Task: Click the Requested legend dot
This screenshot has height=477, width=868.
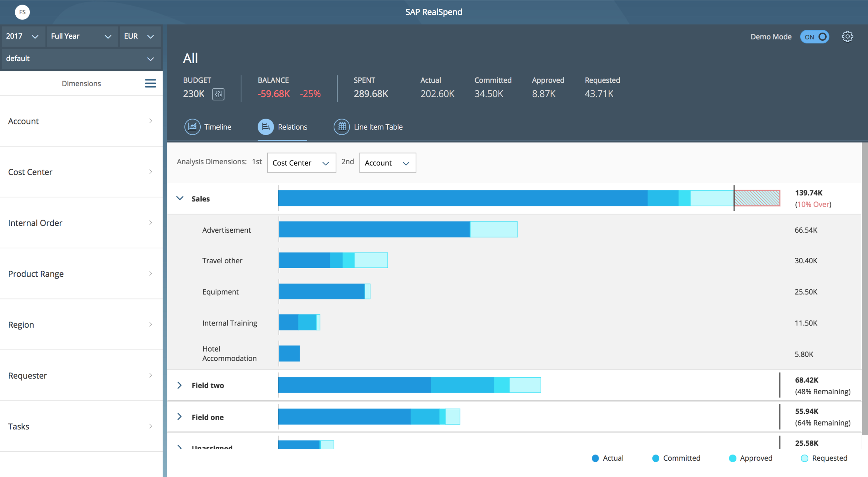Action: click(804, 458)
